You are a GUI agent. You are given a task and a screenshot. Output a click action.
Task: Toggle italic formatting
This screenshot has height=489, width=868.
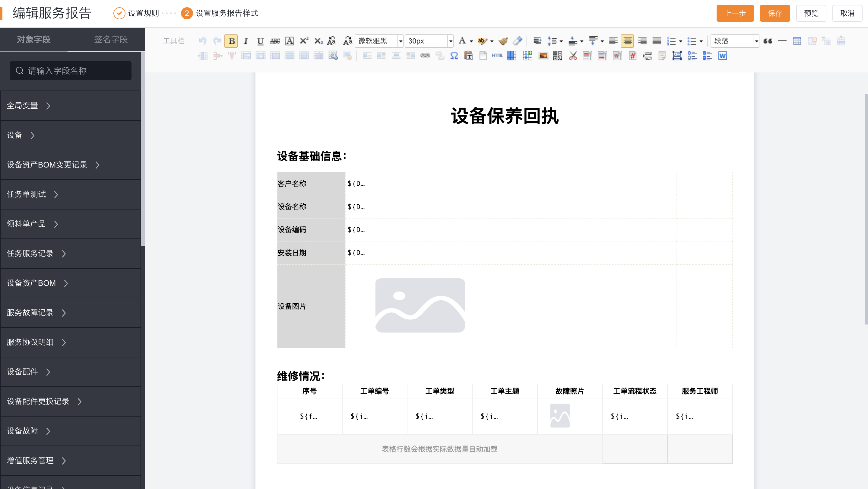pyautogui.click(x=246, y=41)
